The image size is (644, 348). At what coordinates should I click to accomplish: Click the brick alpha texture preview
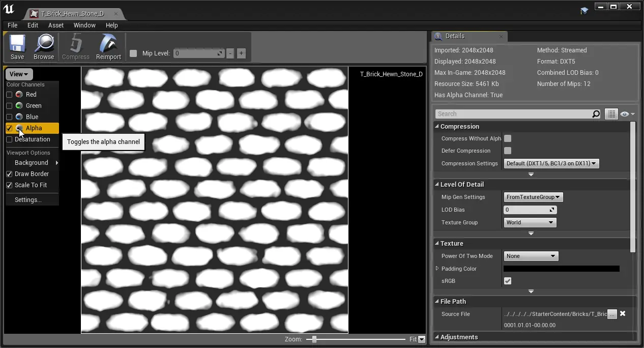click(215, 200)
